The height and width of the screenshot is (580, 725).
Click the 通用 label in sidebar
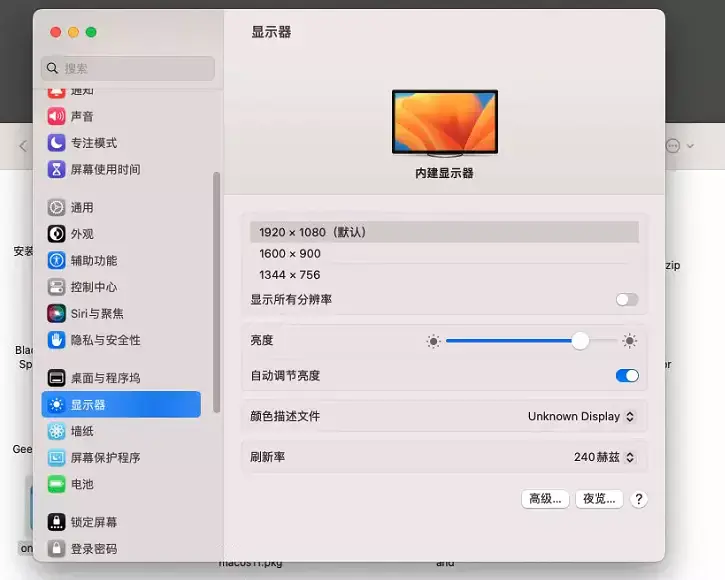tap(82, 207)
